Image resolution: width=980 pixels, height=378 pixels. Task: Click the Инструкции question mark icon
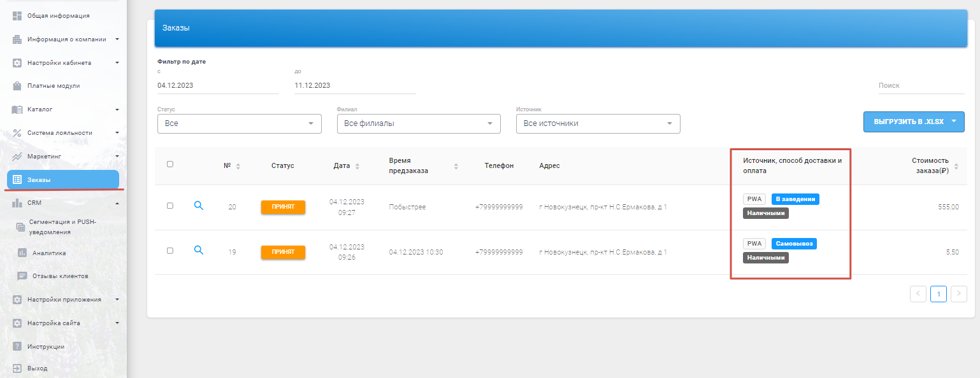(17, 347)
